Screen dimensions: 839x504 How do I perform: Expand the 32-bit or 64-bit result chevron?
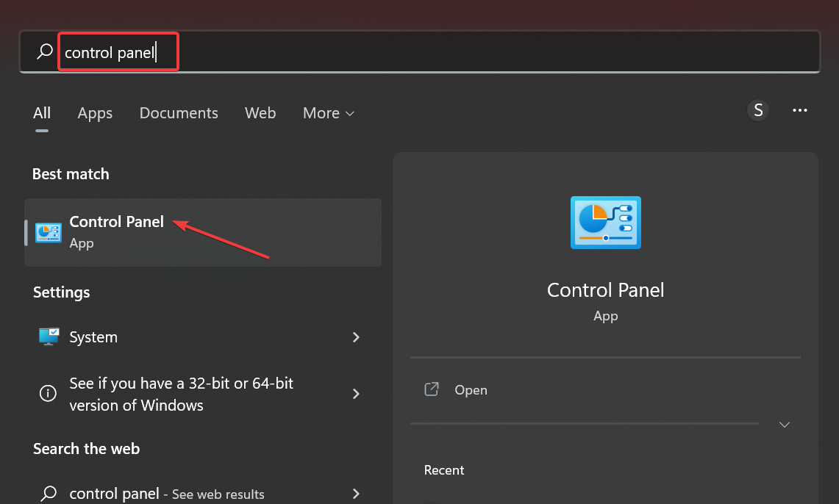pyautogui.click(x=356, y=394)
